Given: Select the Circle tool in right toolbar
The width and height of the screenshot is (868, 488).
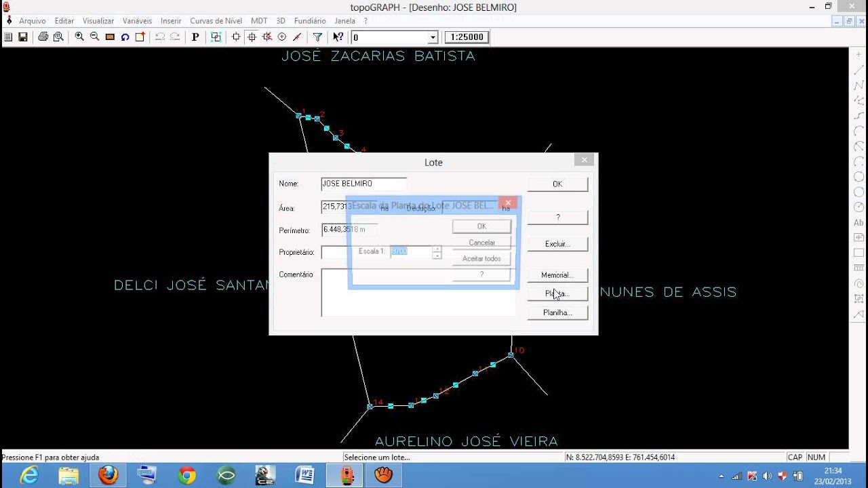Looking at the screenshot, I should [859, 177].
